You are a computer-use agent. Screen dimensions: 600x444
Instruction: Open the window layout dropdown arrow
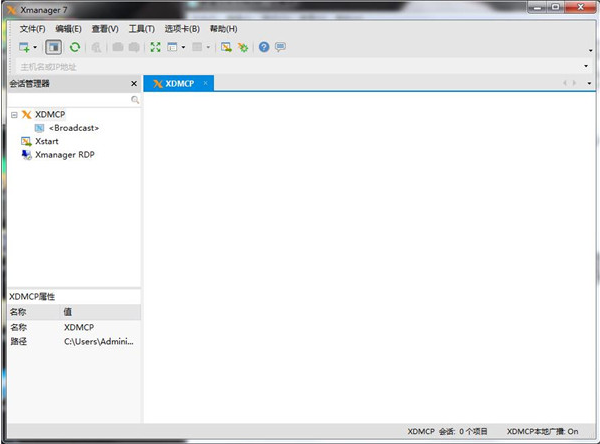(183, 47)
